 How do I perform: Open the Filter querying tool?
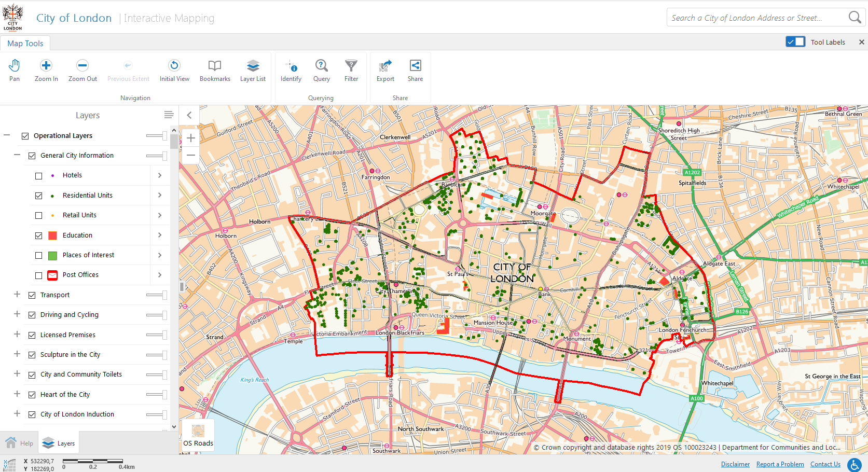[351, 70]
